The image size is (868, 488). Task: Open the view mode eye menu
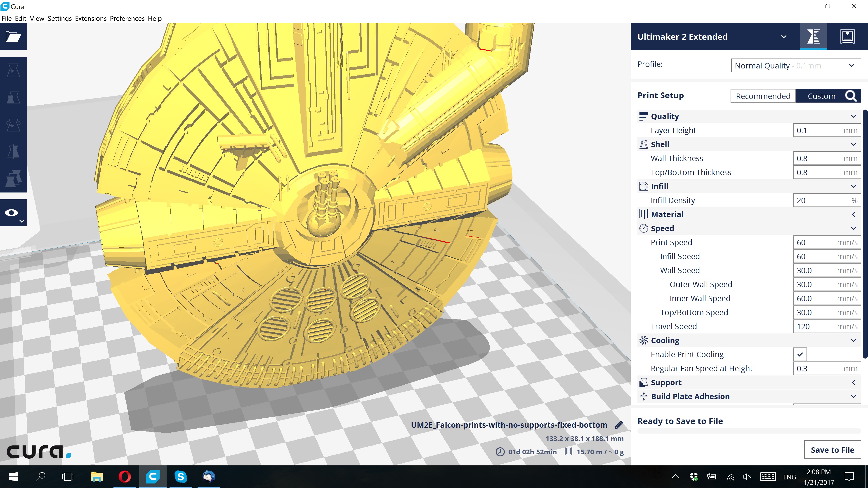[13, 213]
